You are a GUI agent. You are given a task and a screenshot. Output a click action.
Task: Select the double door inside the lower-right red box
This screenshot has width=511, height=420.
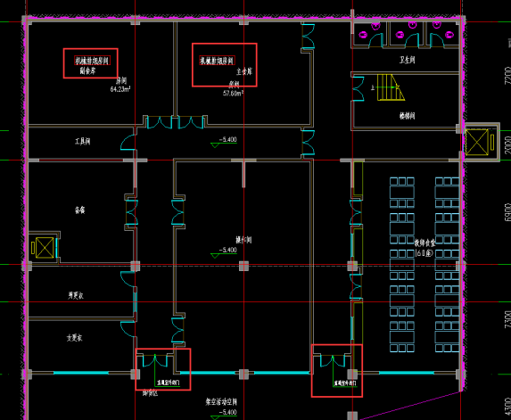pos(333,361)
